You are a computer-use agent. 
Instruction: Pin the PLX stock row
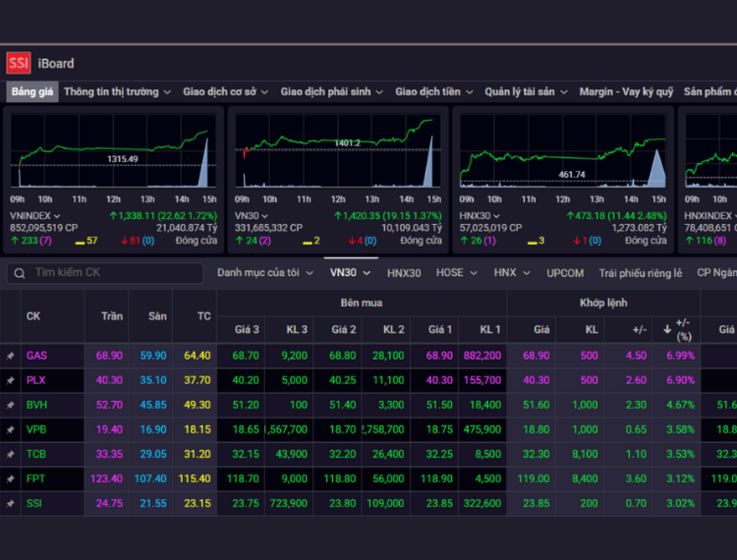pos(10,380)
